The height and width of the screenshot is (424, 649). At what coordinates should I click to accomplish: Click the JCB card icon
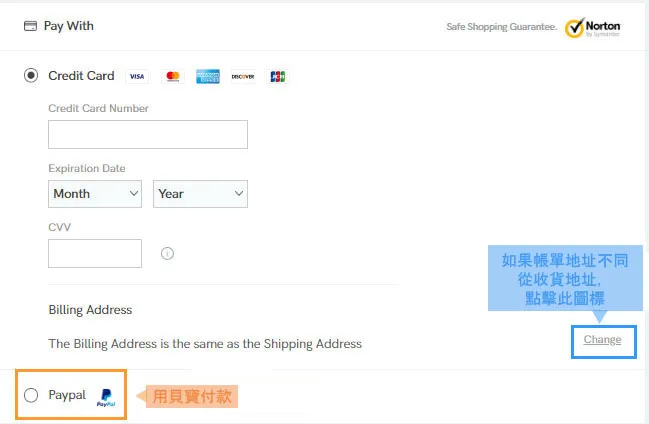pos(278,77)
